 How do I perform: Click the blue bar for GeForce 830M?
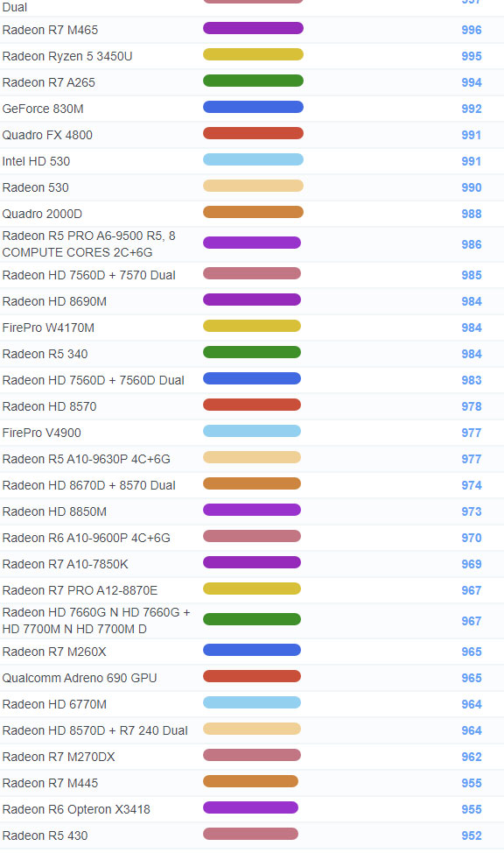[x=253, y=107]
